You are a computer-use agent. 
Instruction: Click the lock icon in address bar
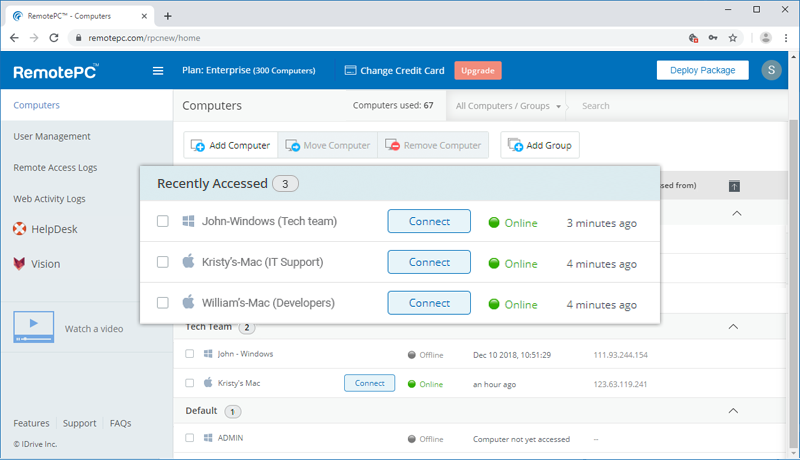click(79, 38)
